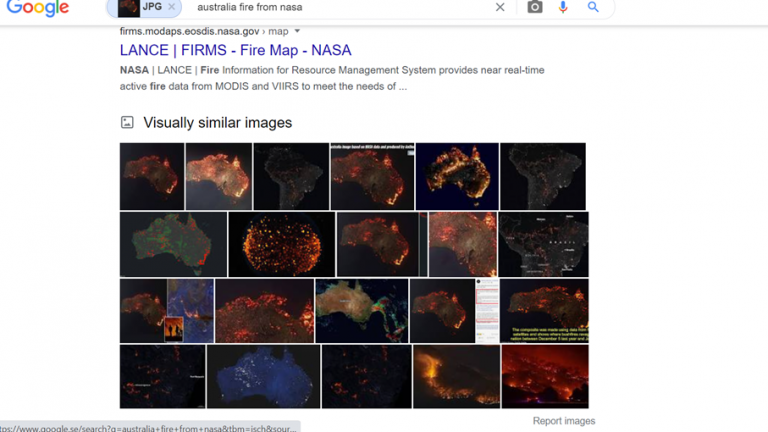Start voice search with the microphone icon

point(563,7)
